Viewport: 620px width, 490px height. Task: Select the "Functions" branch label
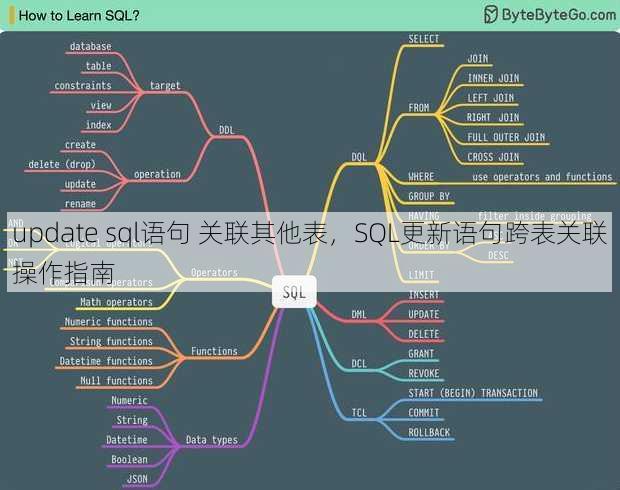click(214, 351)
